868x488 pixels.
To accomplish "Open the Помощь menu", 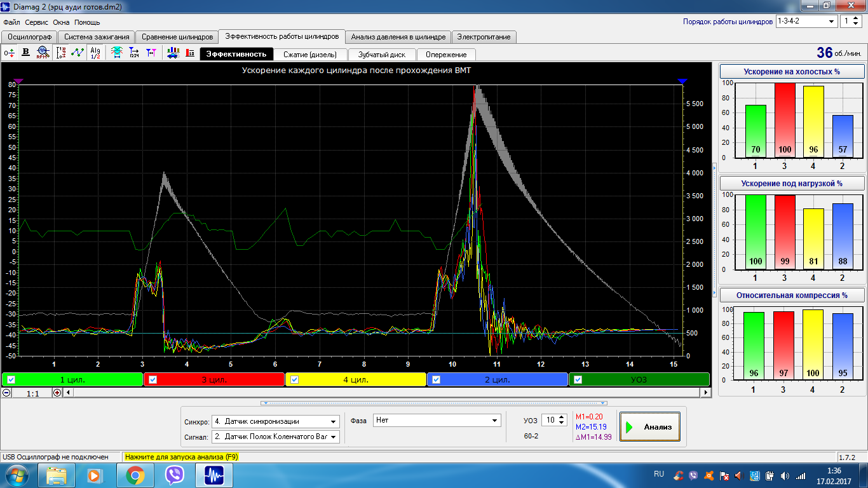I will tap(87, 22).
